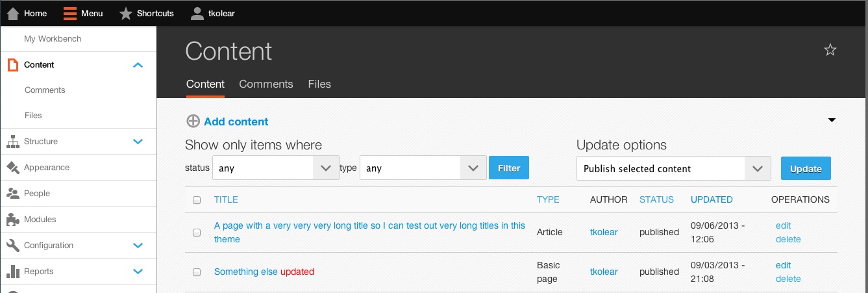The width and height of the screenshot is (868, 293).
Task: Click the People icon in sidebar
Action: click(12, 194)
